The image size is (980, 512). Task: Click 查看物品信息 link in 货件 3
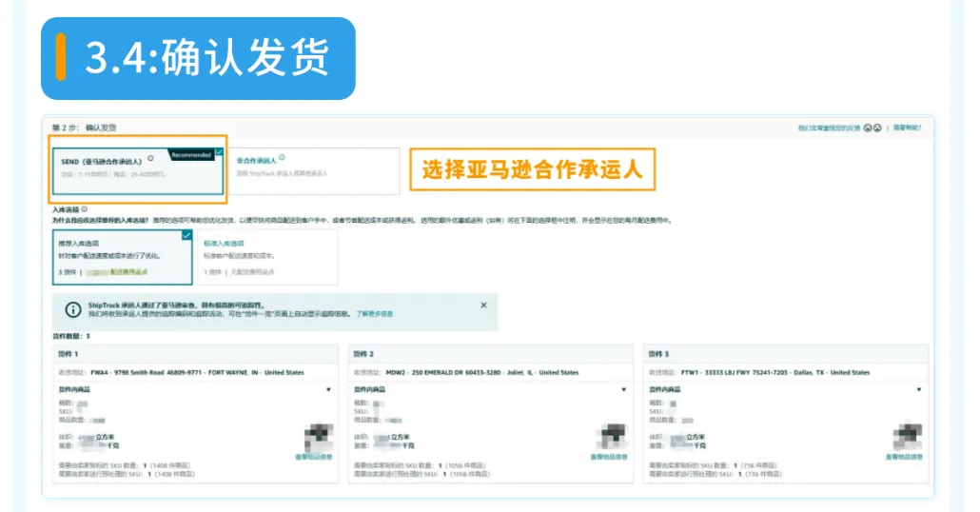[x=904, y=457]
